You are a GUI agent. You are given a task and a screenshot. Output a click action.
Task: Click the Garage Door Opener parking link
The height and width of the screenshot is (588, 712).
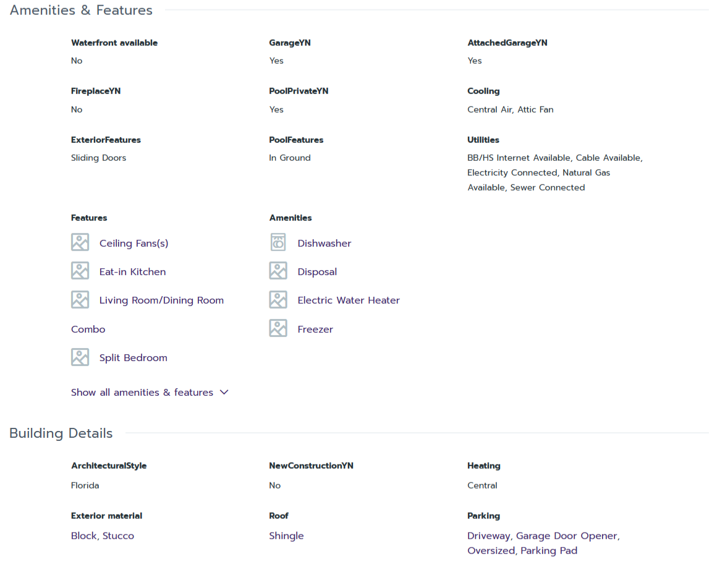566,536
